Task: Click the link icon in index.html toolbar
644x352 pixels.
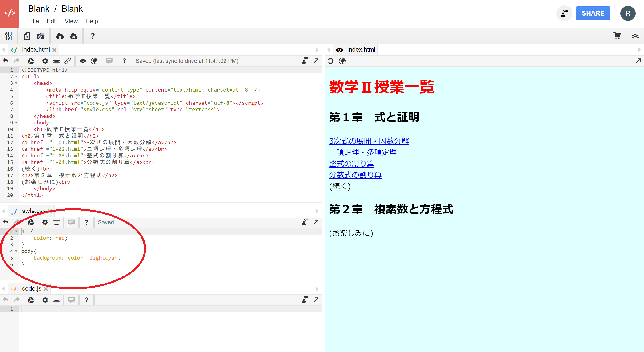Action: coord(68,61)
